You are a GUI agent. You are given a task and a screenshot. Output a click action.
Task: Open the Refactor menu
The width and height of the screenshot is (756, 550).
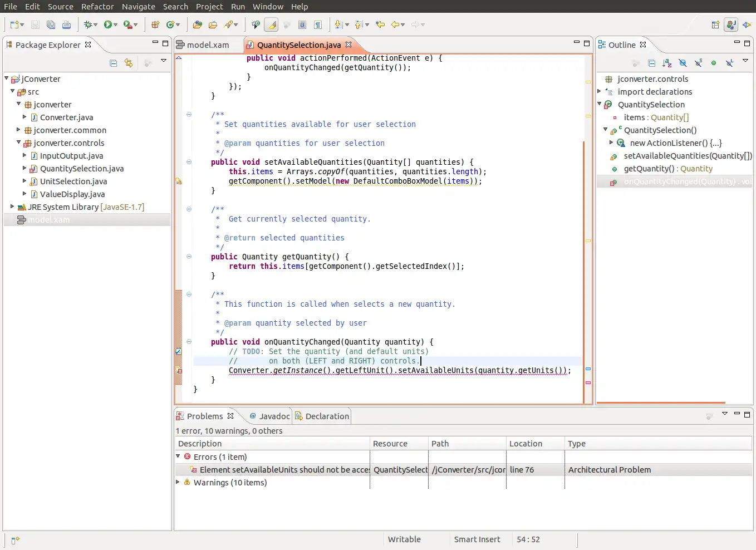[97, 7]
